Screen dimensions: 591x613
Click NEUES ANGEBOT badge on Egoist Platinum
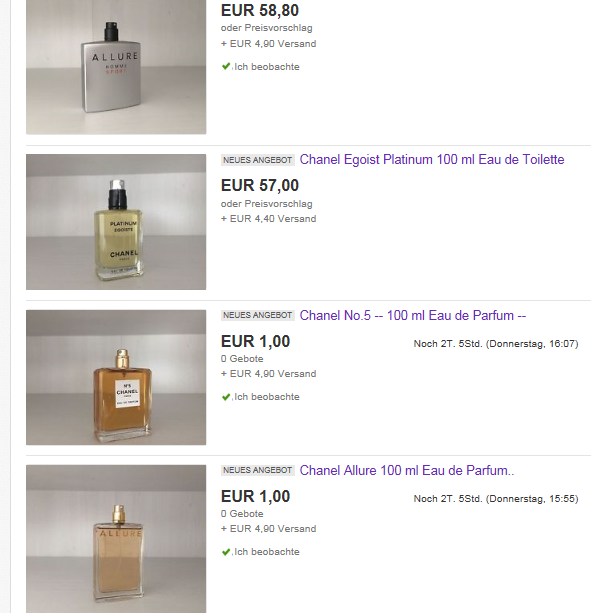(x=258, y=160)
